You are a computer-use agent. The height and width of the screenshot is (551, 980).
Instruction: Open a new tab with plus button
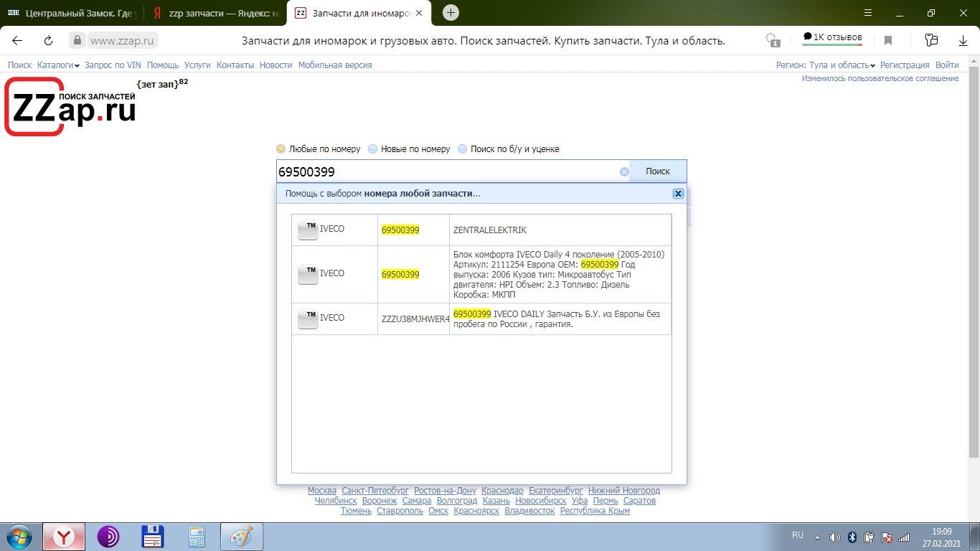[451, 12]
